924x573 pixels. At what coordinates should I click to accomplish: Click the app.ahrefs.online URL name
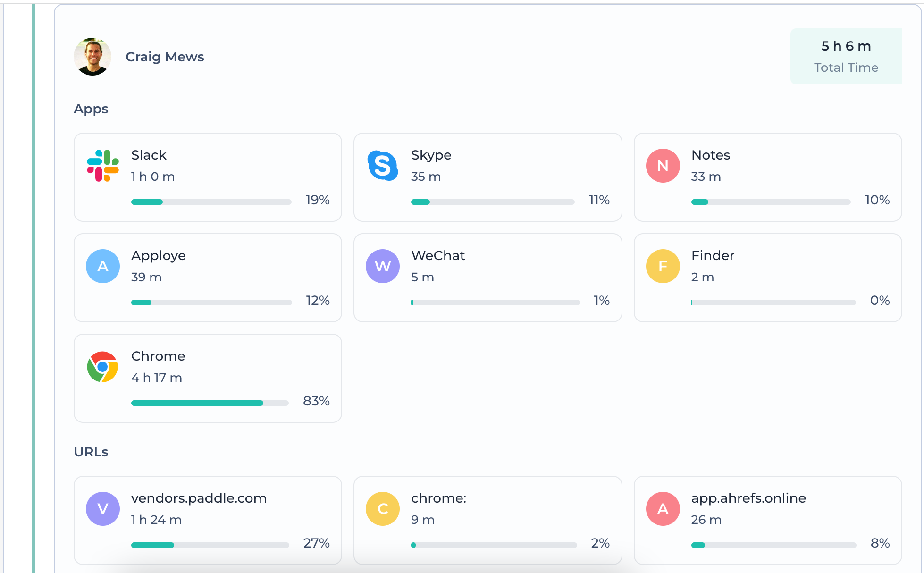pyautogui.click(x=748, y=498)
